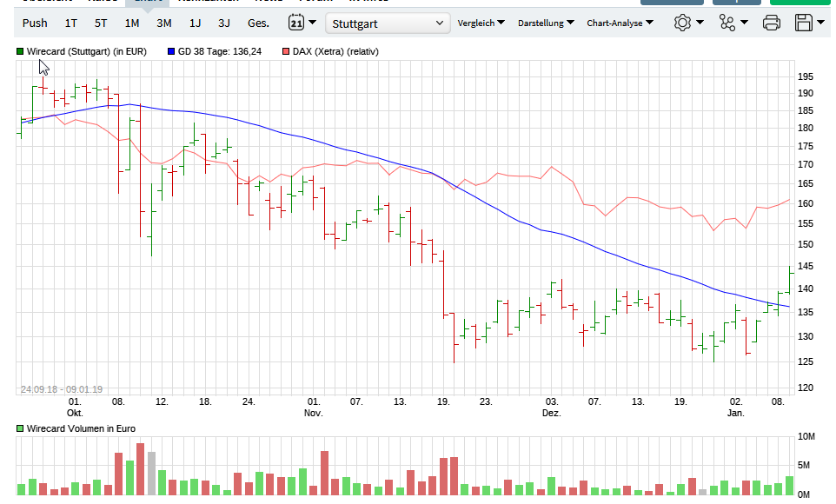Screen dimensions: 836x504
Task: Click the Wirecard Volumen in Euro label
Action: [x=81, y=428]
